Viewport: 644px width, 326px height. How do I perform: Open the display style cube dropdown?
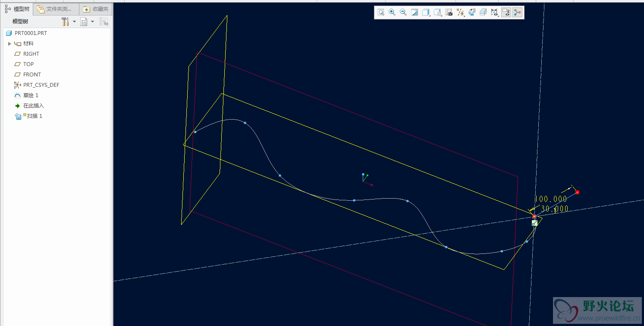click(426, 13)
